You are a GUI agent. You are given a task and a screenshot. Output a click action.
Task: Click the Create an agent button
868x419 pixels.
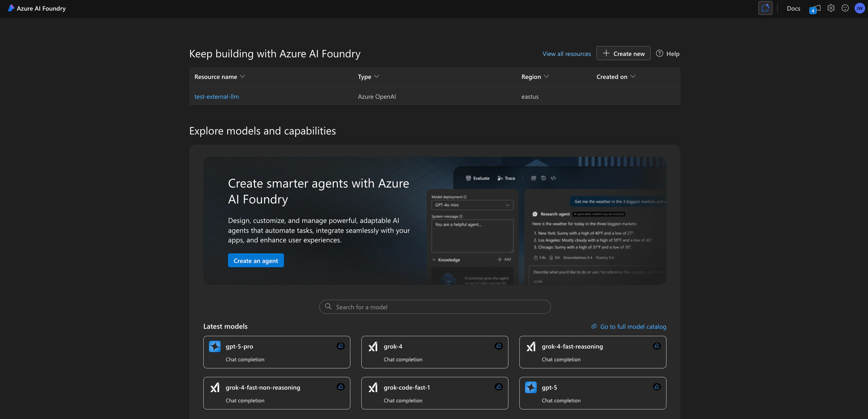pyautogui.click(x=256, y=260)
